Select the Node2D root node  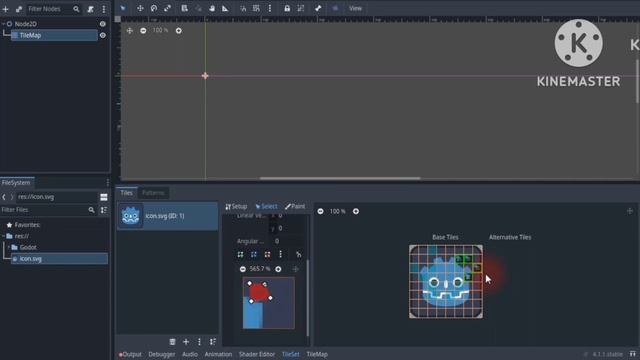click(x=25, y=24)
